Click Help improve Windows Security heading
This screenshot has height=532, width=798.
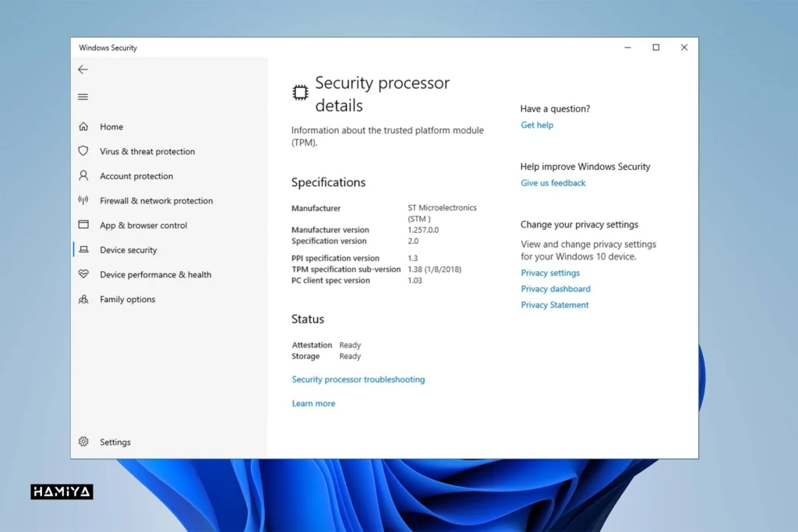pos(585,167)
